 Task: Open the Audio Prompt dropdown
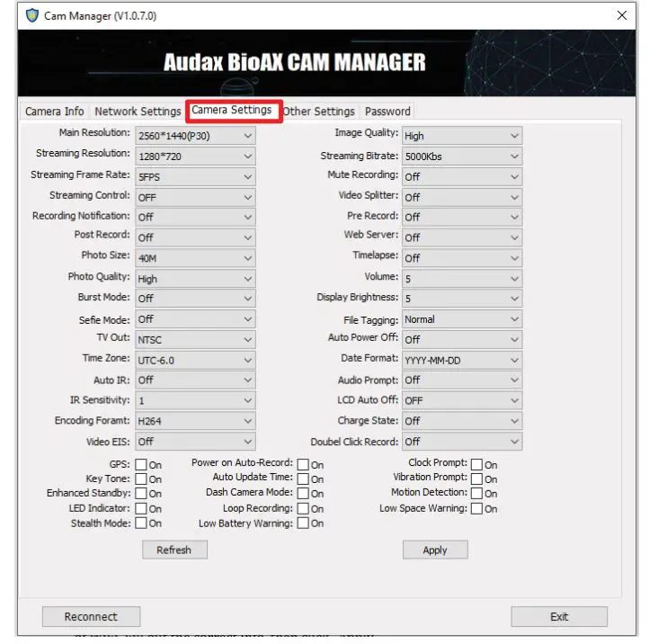(x=462, y=380)
